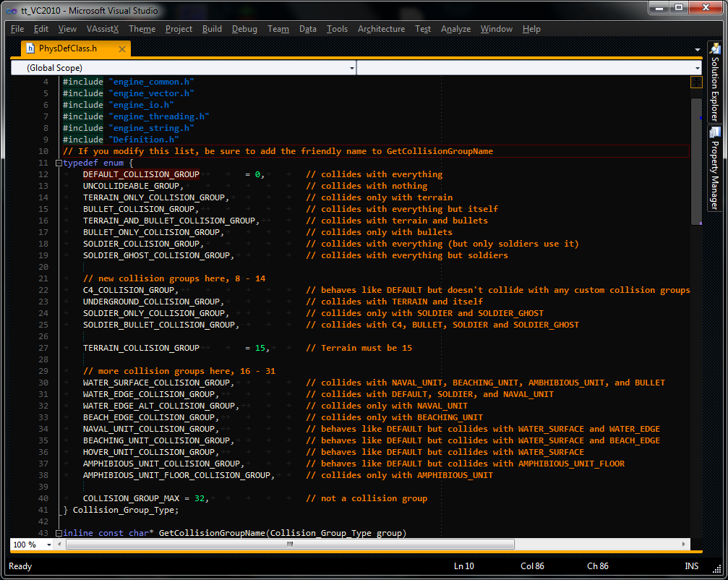Click the editor split-view handle icon
Image resolution: width=728 pixels, height=580 pixels.
click(x=695, y=82)
